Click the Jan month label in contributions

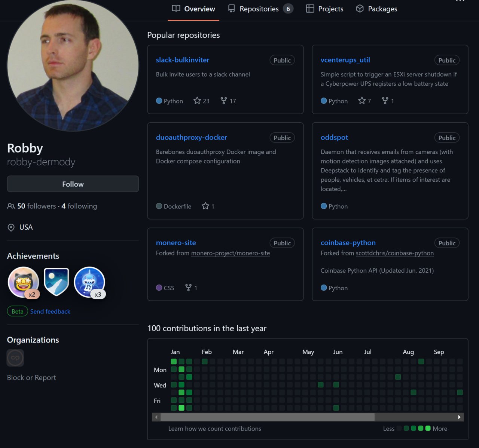pos(175,352)
